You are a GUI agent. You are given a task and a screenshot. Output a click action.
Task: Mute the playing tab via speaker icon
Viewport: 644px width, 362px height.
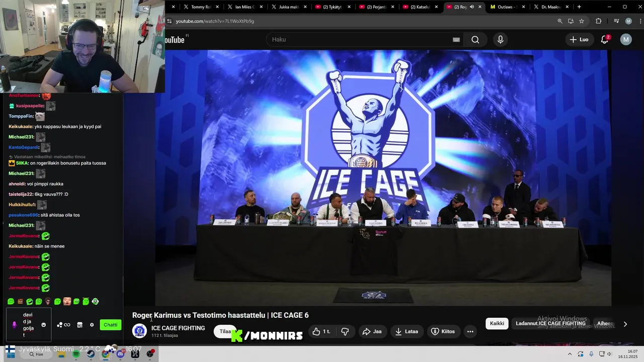(x=471, y=7)
